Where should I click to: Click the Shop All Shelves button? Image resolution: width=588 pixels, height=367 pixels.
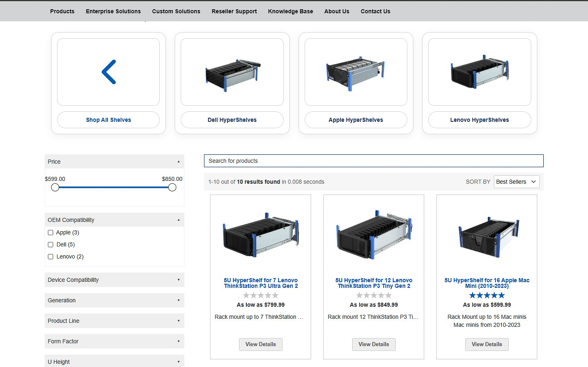click(109, 120)
